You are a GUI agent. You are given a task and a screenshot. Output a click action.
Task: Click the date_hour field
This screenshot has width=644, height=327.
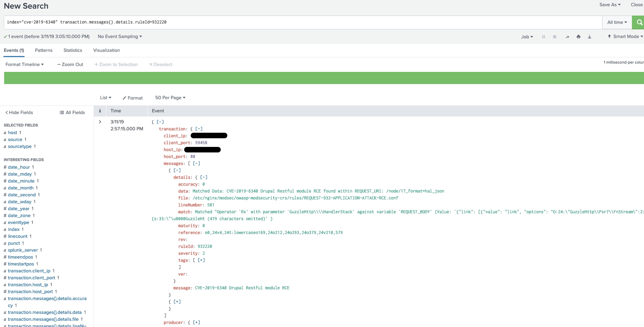point(19,167)
